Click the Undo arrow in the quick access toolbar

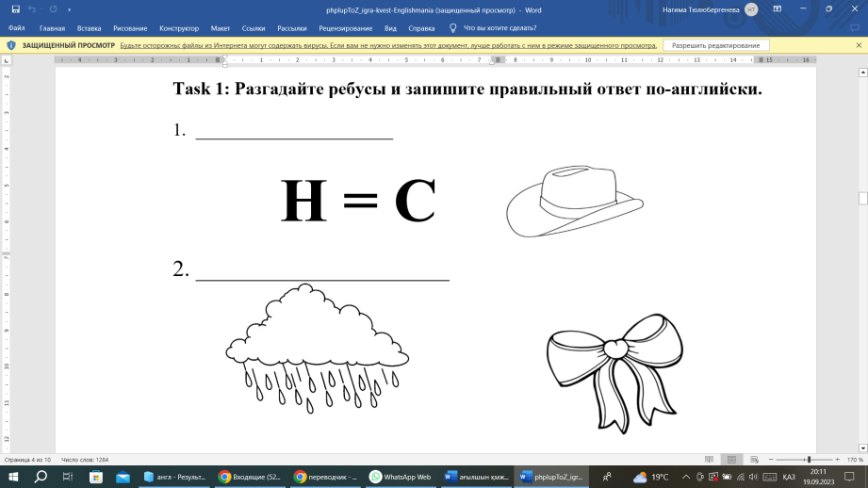coord(31,9)
